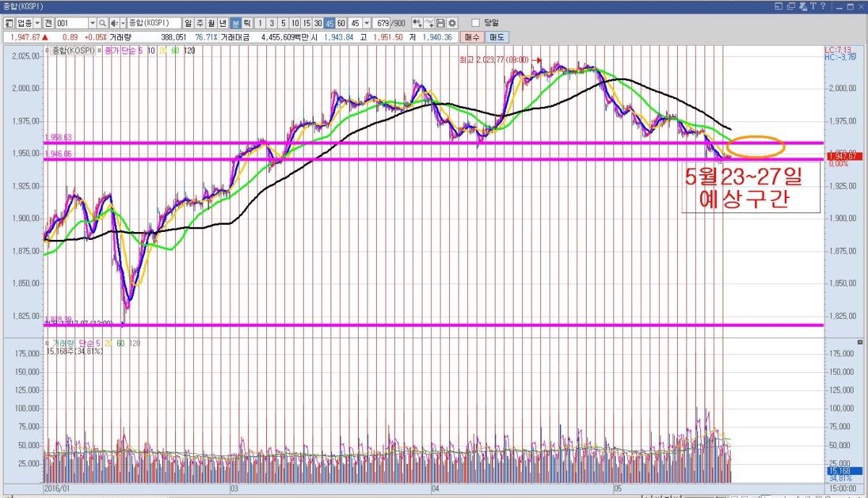Select the 일 daily period button

[189, 23]
